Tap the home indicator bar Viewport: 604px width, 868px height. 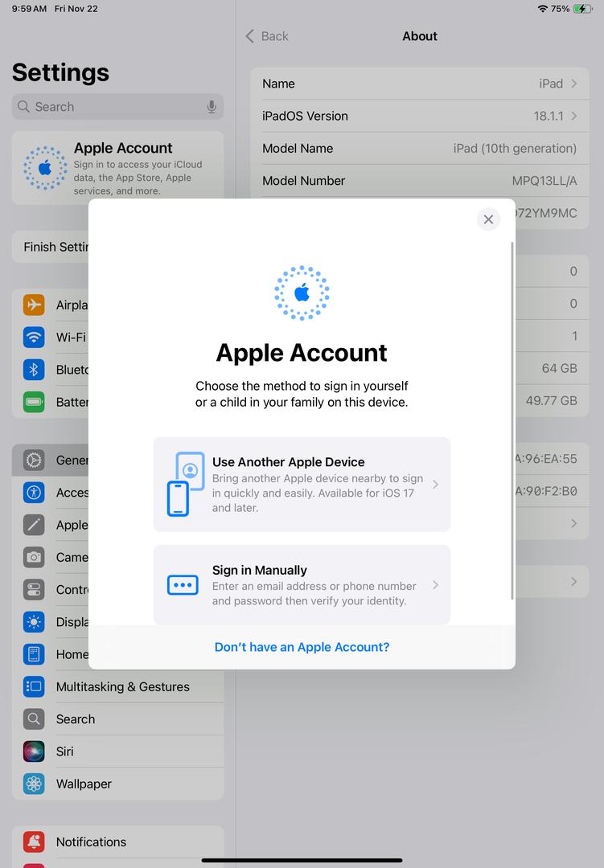pos(302,860)
